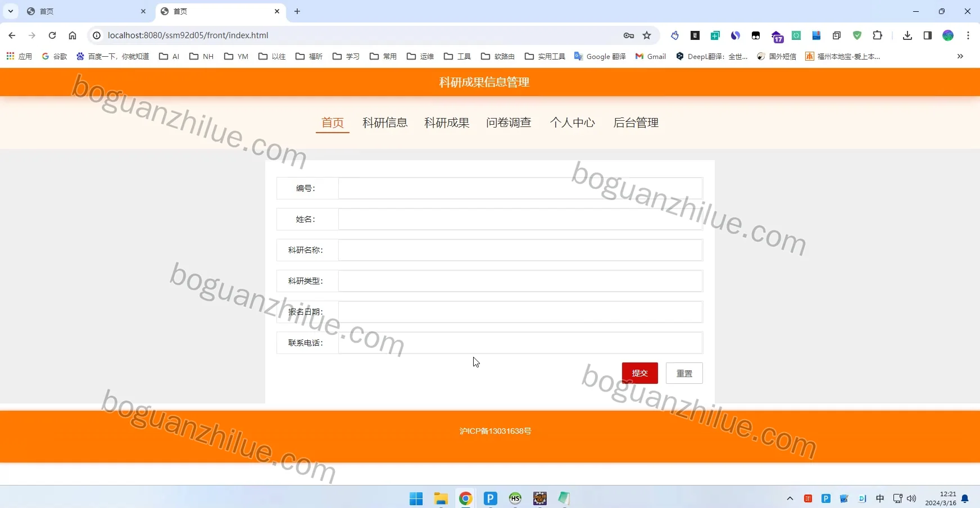Open the DeepL翻译 bookmark
Image resolution: width=980 pixels, height=508 pixels.
(712, 56)
